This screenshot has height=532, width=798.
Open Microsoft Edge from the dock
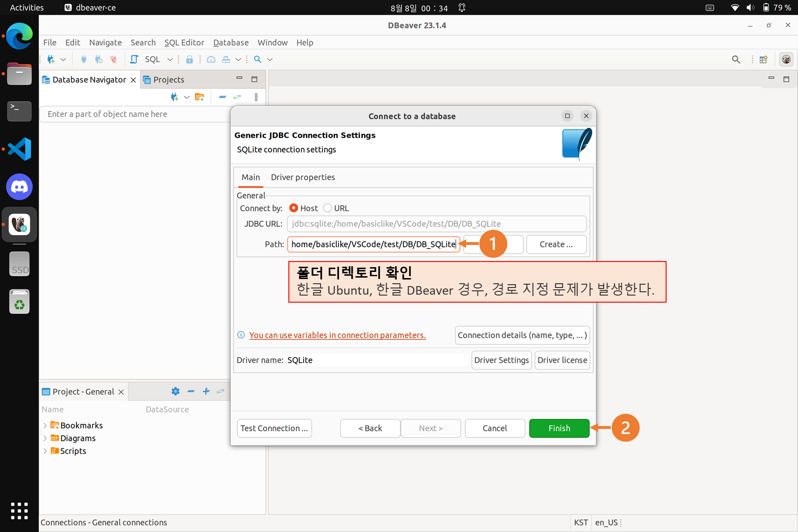19,36
